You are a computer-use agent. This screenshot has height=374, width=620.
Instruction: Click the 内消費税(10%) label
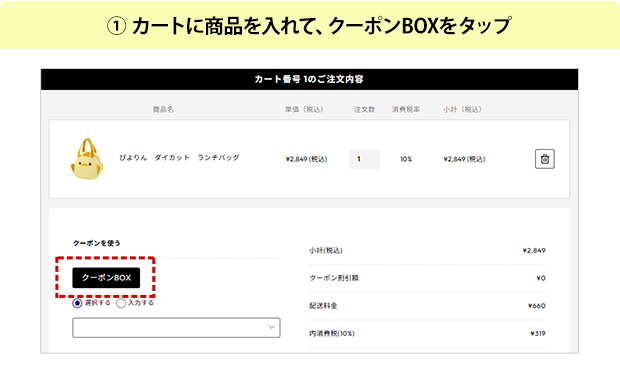332,333
